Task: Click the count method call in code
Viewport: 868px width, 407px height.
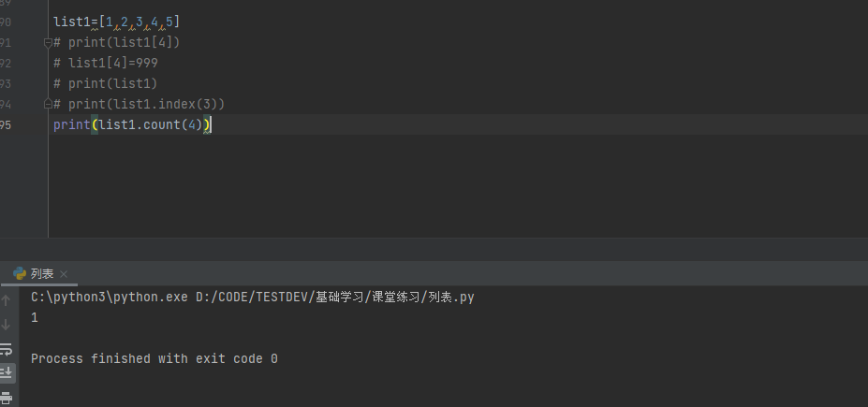Action: (160, 124)
